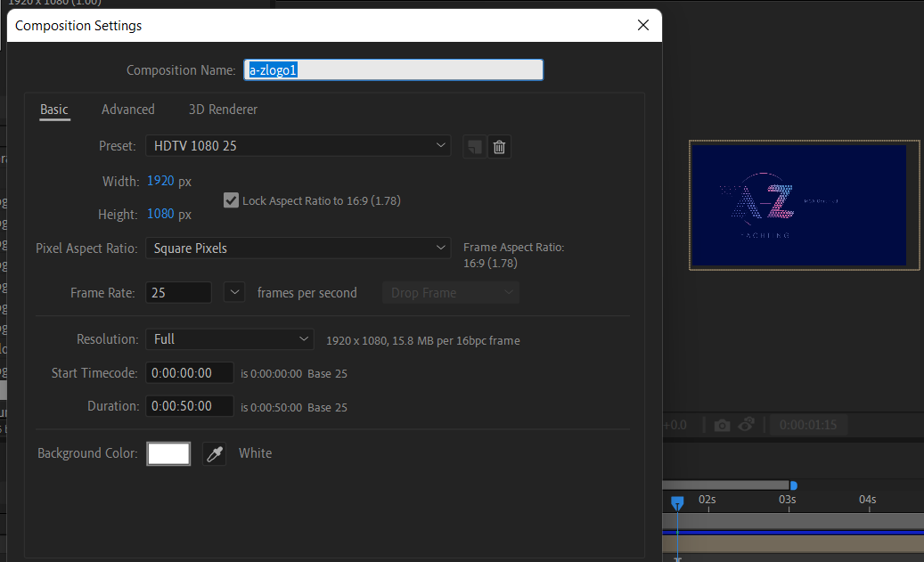Delete the selected preset with trash icon
Viewport: 924px width, 562px height.
pos(499,146)
